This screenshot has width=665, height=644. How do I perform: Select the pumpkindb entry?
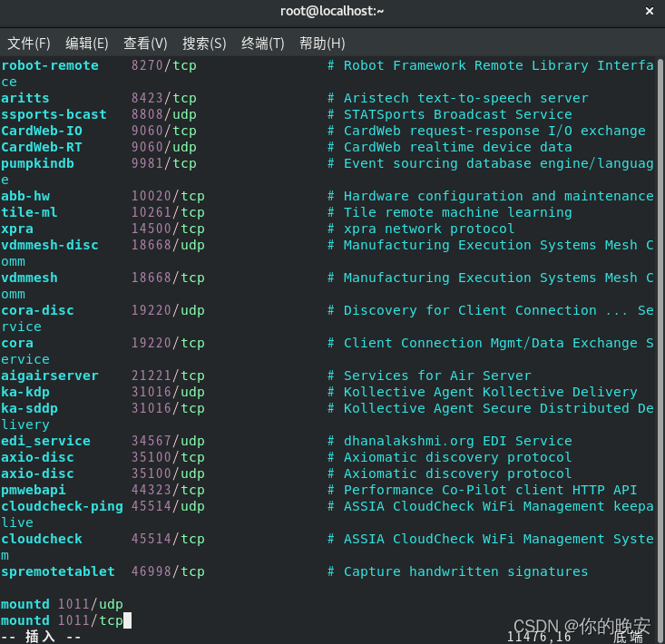(x=37, y=163)
